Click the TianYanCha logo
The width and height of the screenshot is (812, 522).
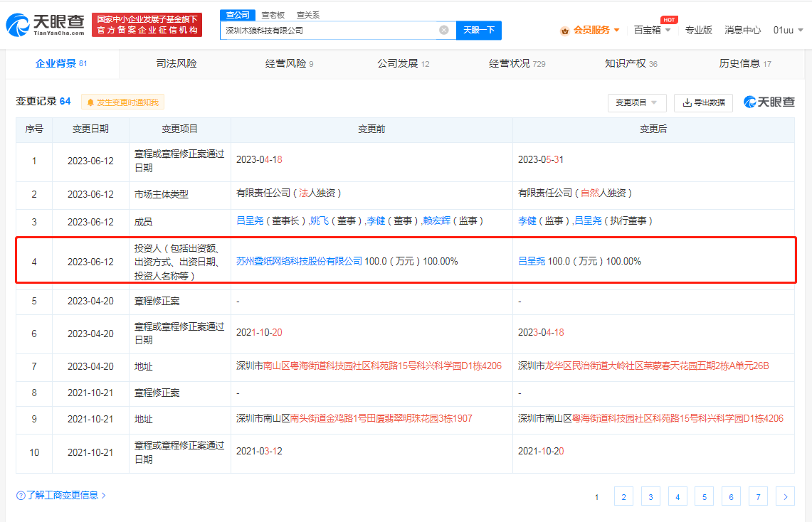coord(46,25)
